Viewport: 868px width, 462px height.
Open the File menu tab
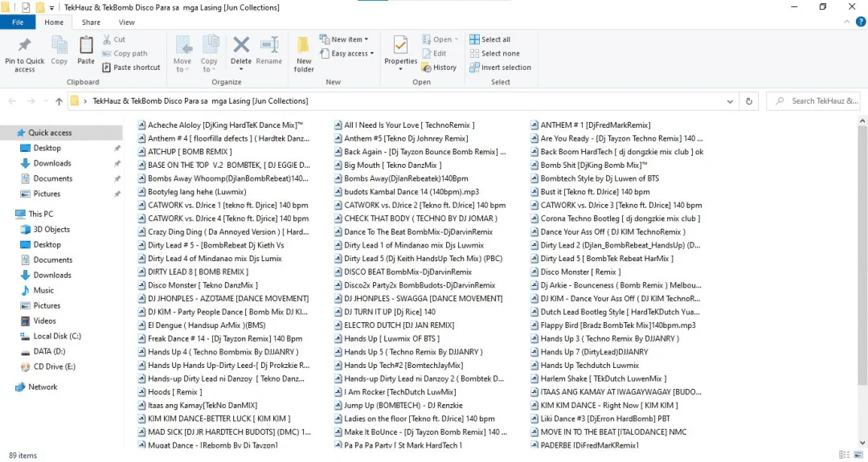pyautogui.click(x=18, y=22)
